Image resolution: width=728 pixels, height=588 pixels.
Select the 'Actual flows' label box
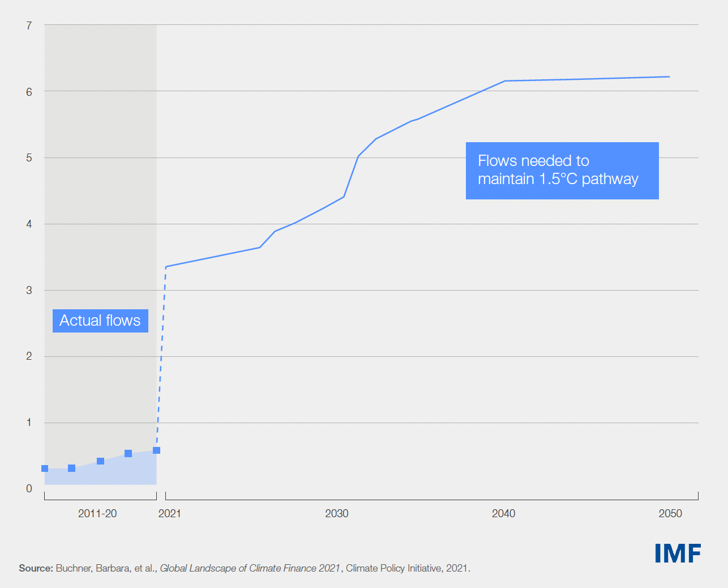(x=100, y=321)
